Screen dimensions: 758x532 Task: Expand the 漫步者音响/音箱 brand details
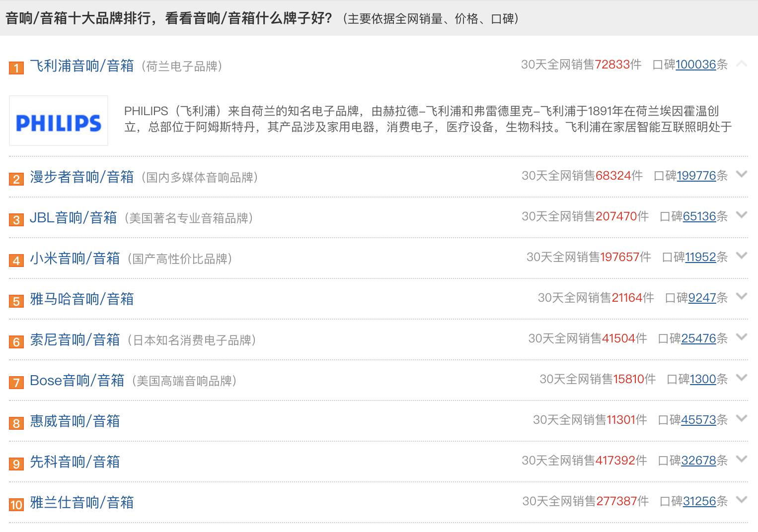742,175
